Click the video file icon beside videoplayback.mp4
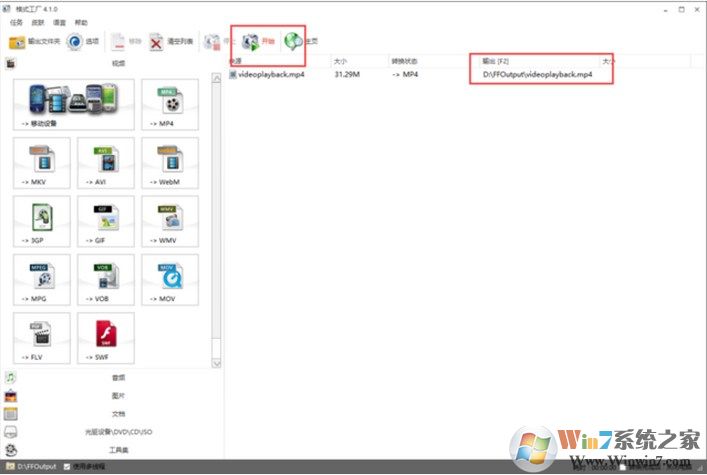 (233, 74)
